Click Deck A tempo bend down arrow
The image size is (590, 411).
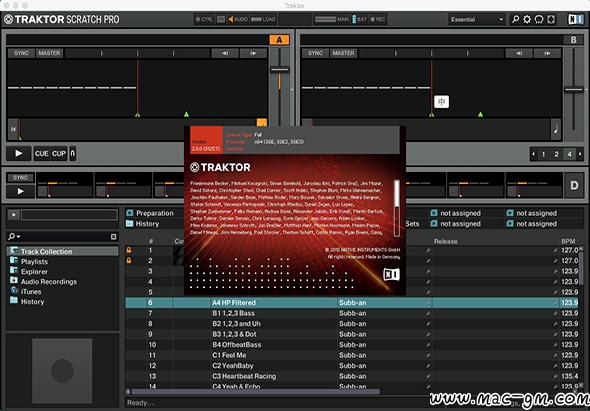pyautogui.click(x=225, y=53)
